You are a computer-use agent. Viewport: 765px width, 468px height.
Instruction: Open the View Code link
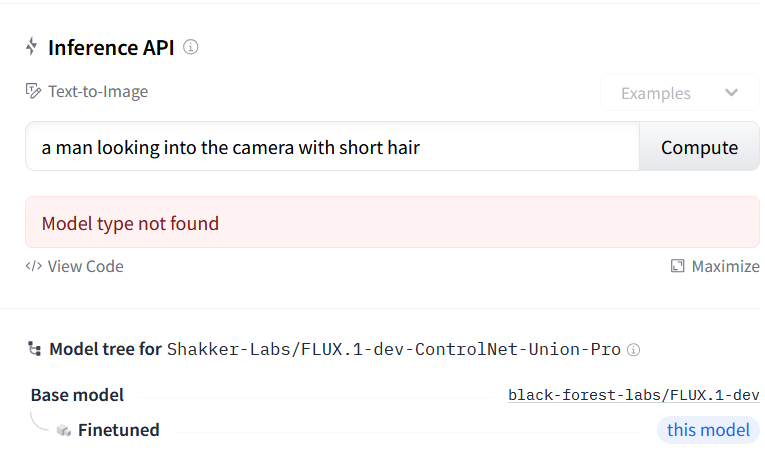85,266
